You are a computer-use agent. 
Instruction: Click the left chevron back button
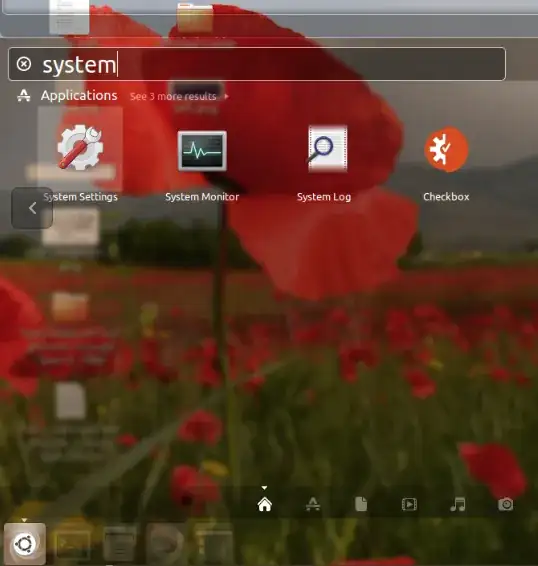coord(32,208)
